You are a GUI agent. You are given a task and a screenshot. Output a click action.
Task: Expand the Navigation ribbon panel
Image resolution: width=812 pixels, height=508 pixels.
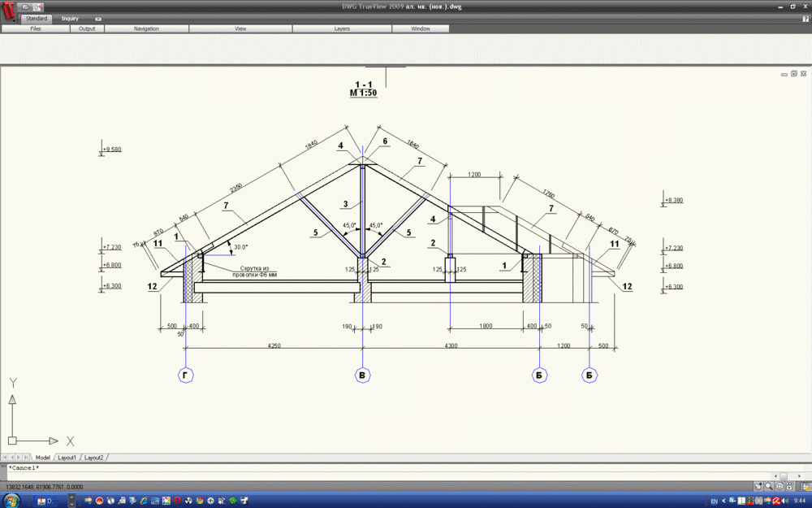coord(146,28)
